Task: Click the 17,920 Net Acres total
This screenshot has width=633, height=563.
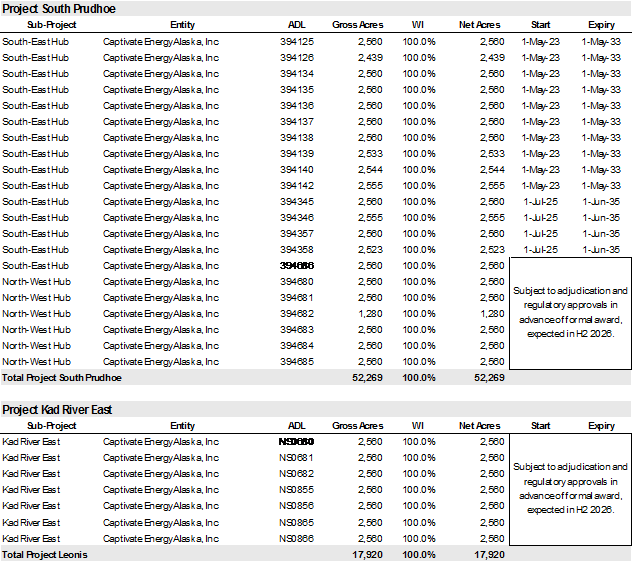Action: coord(487,554)
